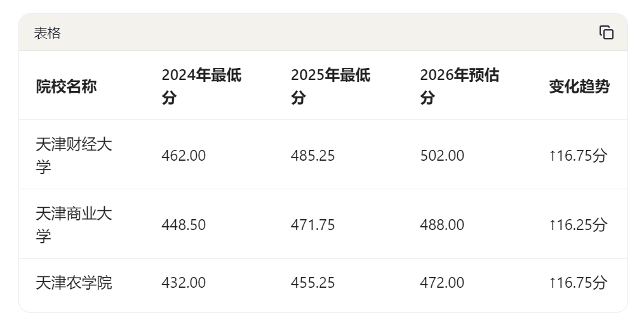Image resolution: width=644 pixels, height=324 pixels.
Task: Copy the table with the copy icon
Action: (607, 32)
